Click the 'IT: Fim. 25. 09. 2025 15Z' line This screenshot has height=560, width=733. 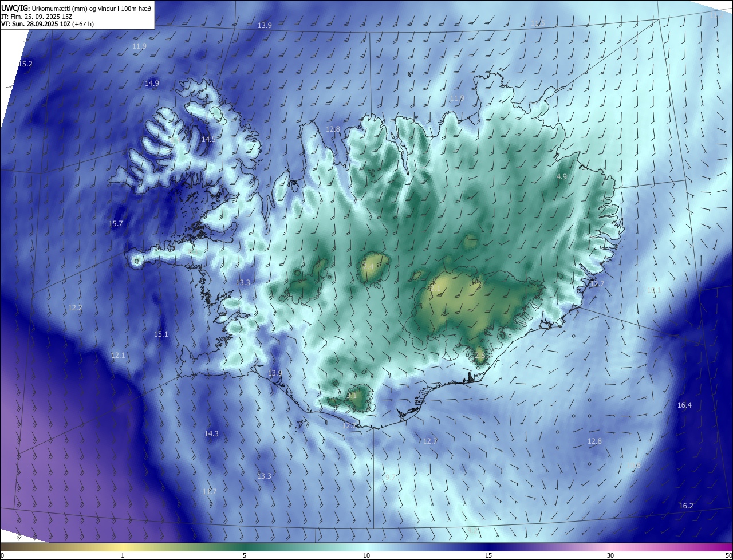tap(37, 17)
